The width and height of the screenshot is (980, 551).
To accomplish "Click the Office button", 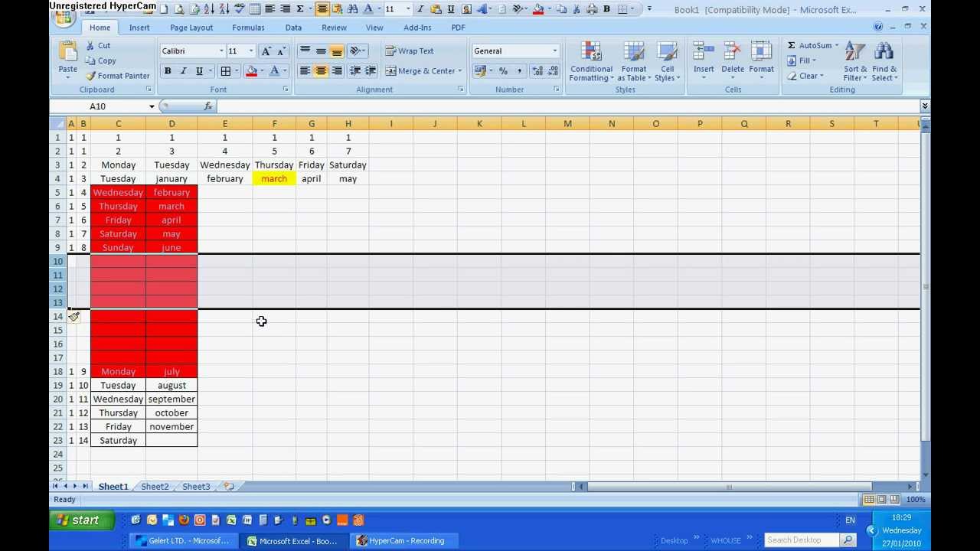I will pos(64,17).
